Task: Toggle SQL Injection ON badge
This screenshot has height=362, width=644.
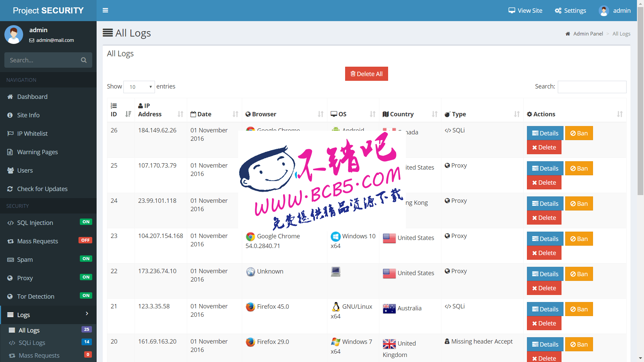Action: click(x=86, y=222)
